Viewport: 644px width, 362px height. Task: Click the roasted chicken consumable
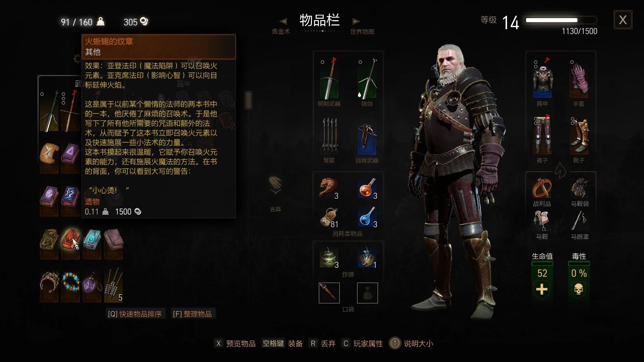tap(329, 188)
